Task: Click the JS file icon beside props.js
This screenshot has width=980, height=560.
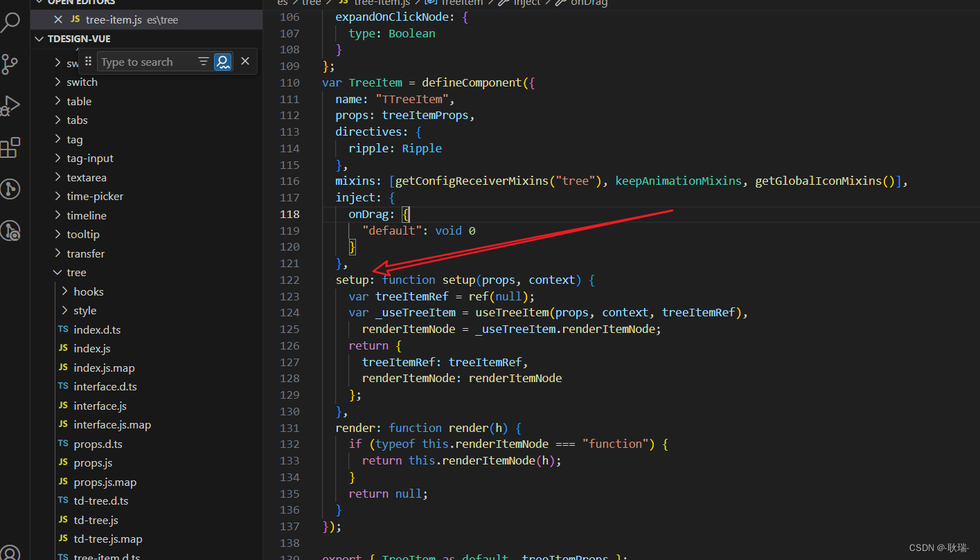Action: 63,462
